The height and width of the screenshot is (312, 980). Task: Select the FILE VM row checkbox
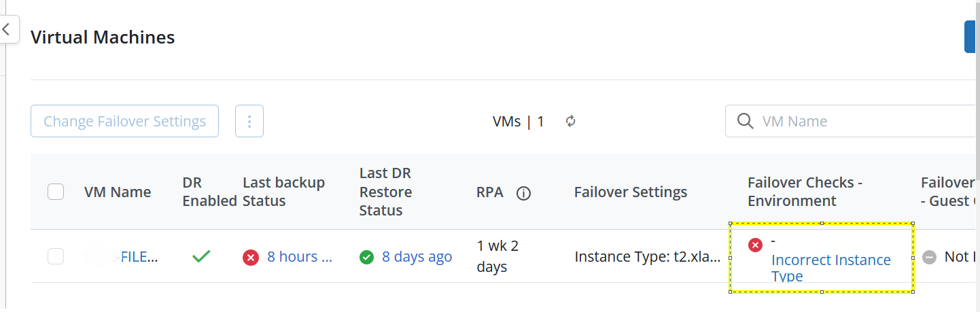coord(56,256)
